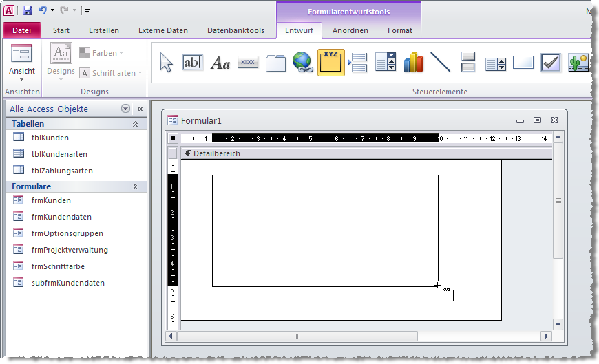The height and width of the screenshot is (364, 599).
Task: Toggle the option group (XYZ) control
Action: point(331,63)
